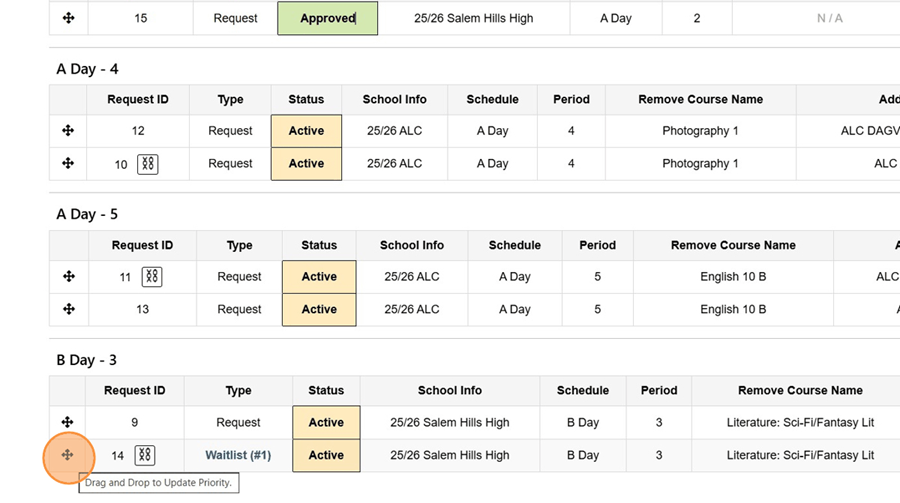Select the move handle beside request 10
Viewport: 900px width, 503px height.
tap(68, 163)
